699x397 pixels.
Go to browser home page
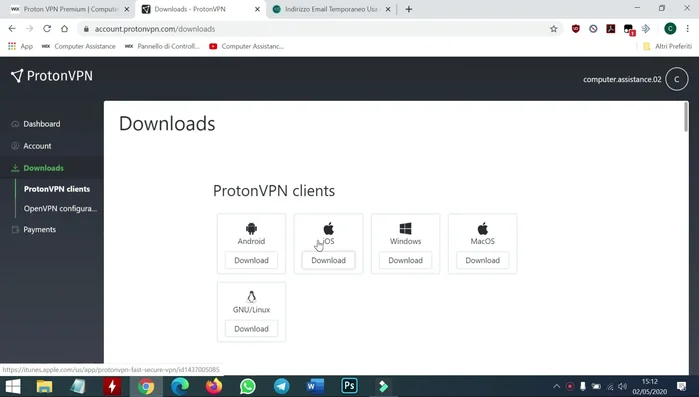click(65, 29)
